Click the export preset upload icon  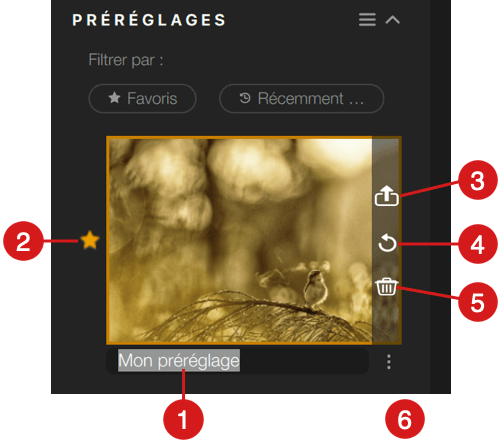coord(386,196)
